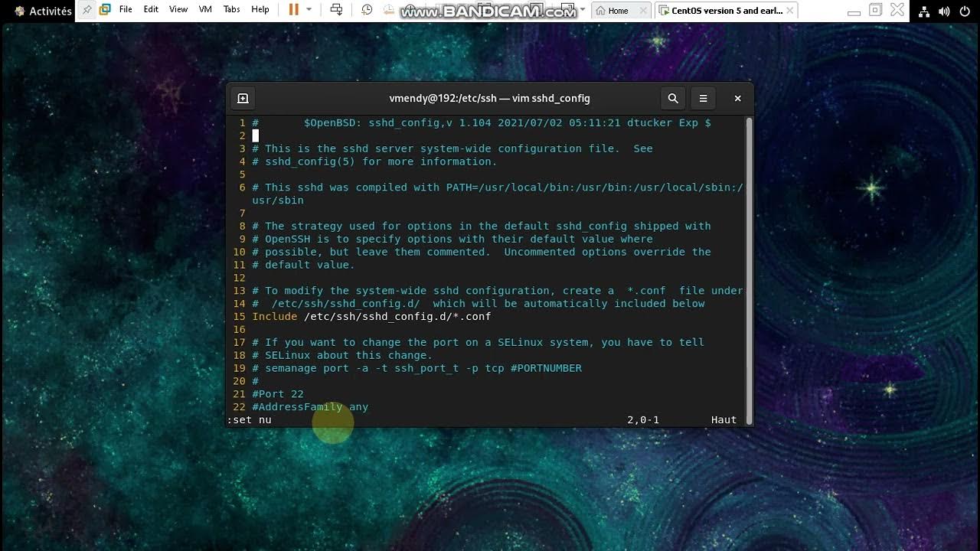Click the 'This is the sshd server' line
Viewport: 980px width, 551px height.
(452, 148)
